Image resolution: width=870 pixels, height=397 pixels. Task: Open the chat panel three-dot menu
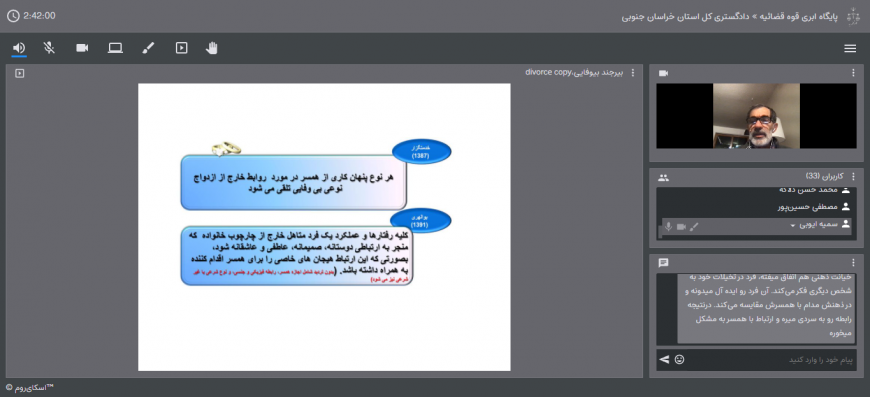(x=853, y=262)
